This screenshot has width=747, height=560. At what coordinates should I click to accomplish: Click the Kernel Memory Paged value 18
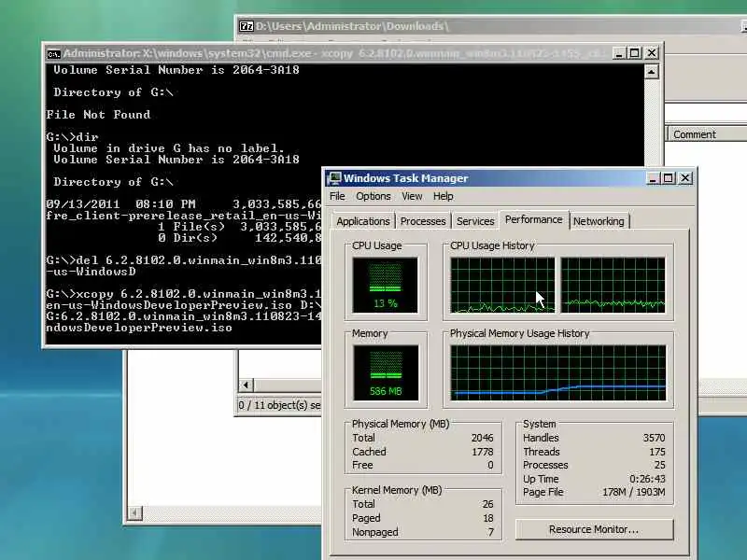point(488,518)
